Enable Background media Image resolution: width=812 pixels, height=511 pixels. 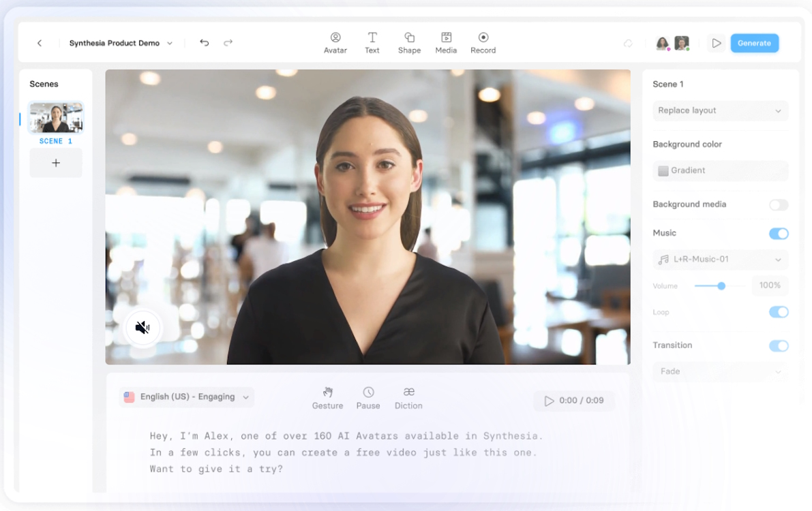click(779, 204)
